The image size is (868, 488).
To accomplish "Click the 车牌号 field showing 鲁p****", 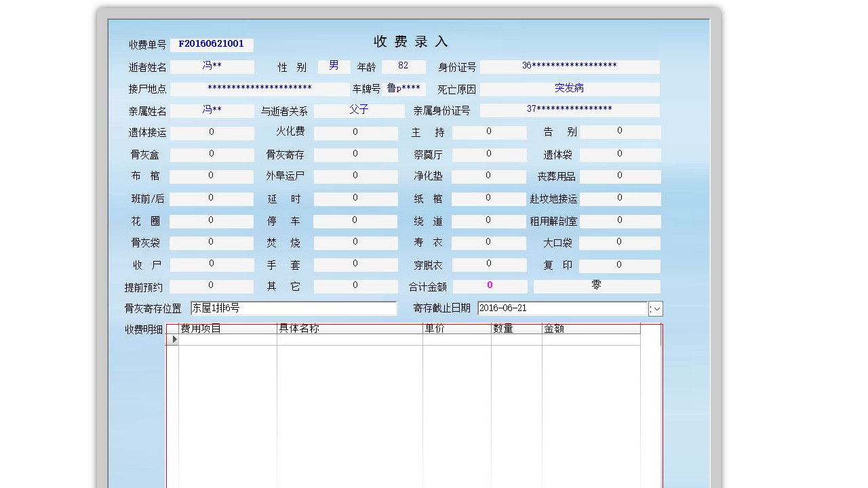I will (x=403, y=88).
